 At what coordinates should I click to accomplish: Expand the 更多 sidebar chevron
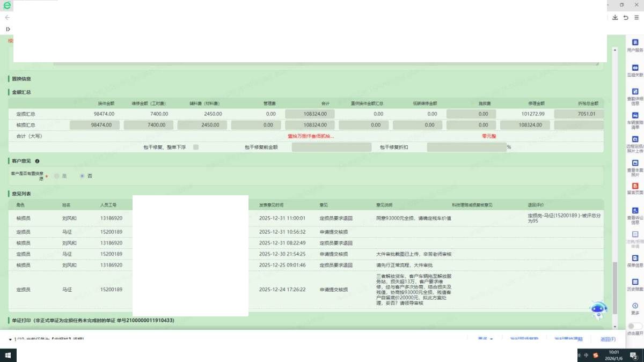pyautogui.click(x=635, y=306)
